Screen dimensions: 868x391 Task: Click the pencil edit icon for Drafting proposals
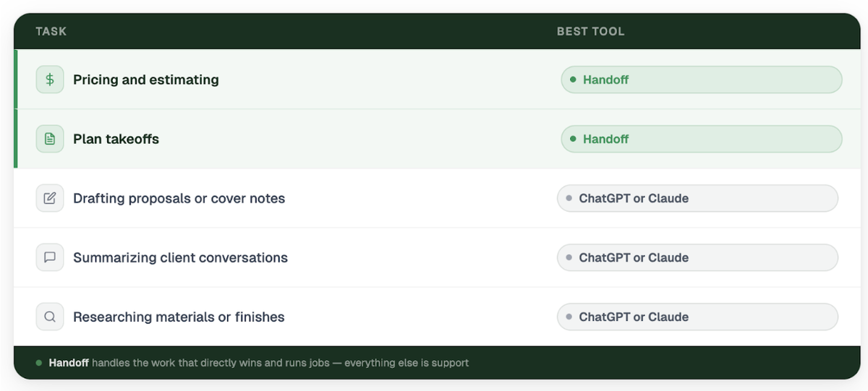point(50,198)
